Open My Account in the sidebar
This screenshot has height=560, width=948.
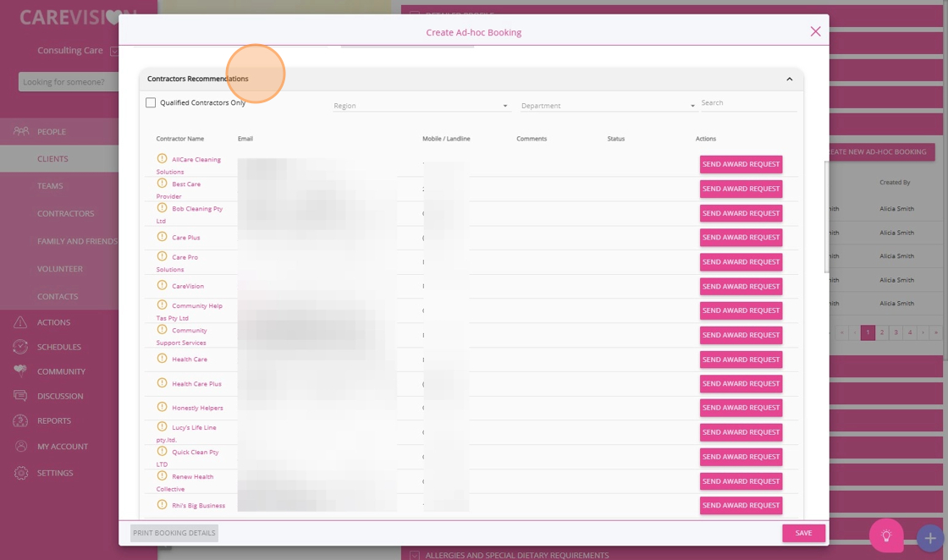click(62, 447)
